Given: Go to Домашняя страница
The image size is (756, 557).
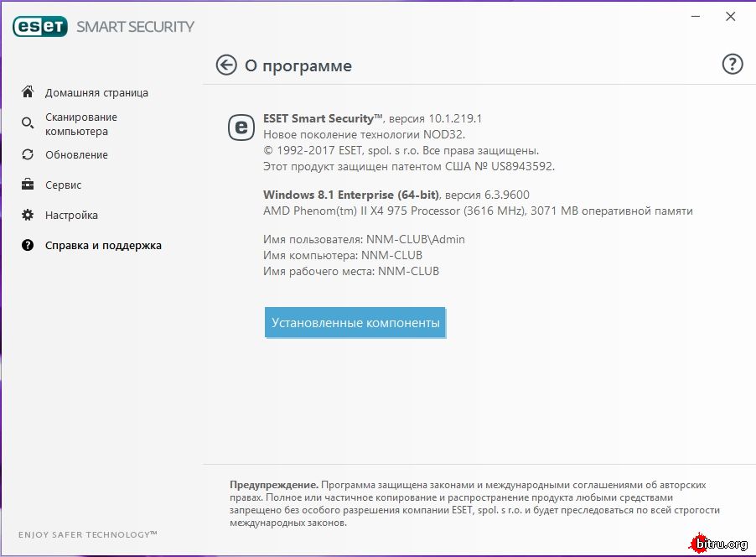Looking at the screenshot, I should coord(96,92).
